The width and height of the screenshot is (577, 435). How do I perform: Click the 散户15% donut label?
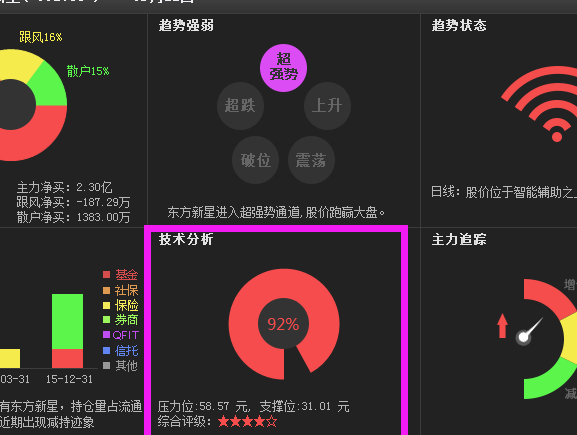88,71
